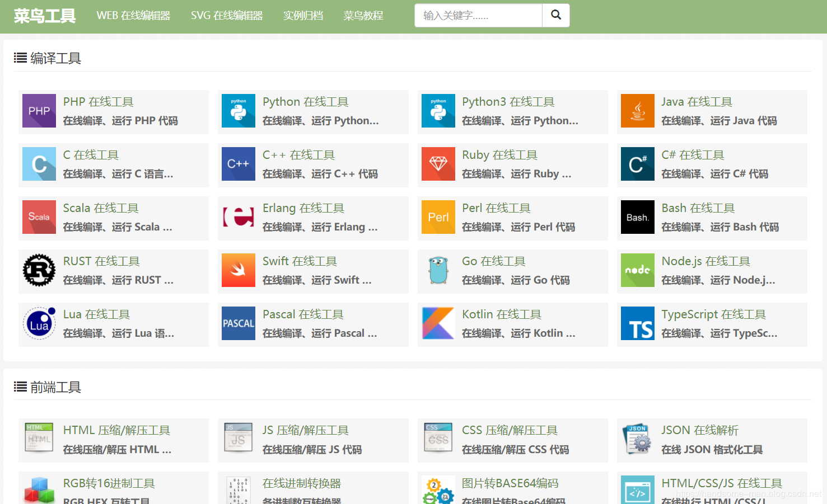Open the SVG 在线编辑器 menu item
827x504 pixels.
tap(227, 16)
